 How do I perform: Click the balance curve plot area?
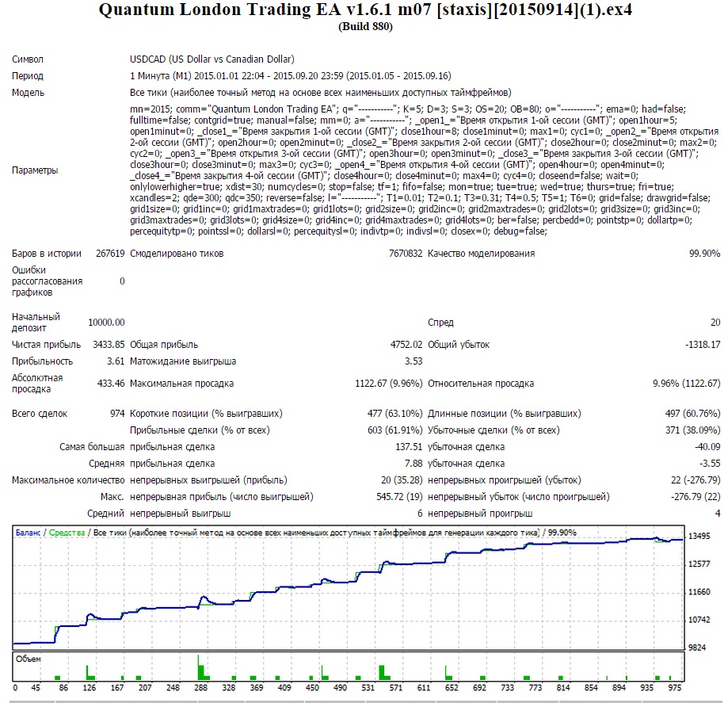pos(349,586)
